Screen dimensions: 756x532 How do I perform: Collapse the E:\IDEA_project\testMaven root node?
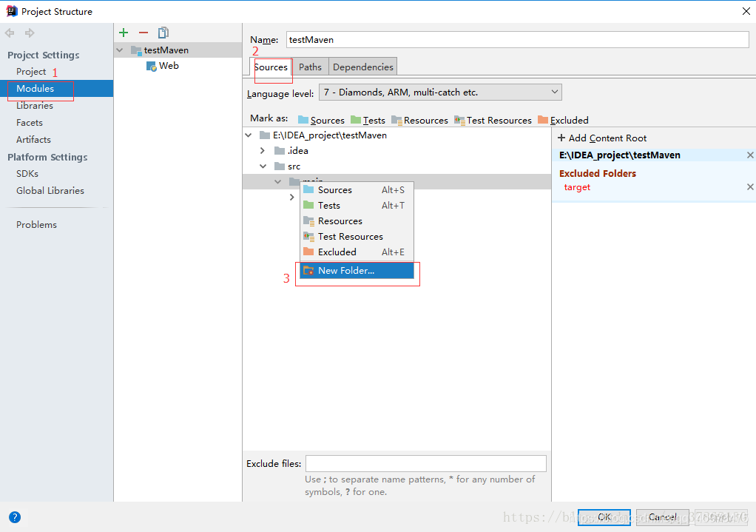[249, 135]
